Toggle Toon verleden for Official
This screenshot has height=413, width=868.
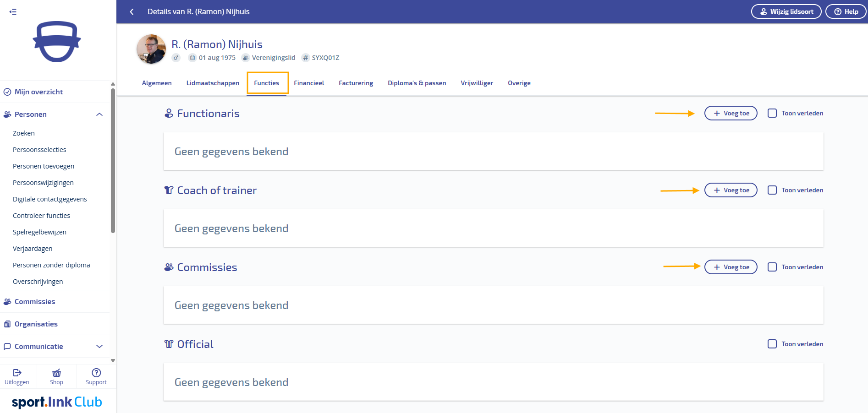pyautogui.click(x=772, y=344)
